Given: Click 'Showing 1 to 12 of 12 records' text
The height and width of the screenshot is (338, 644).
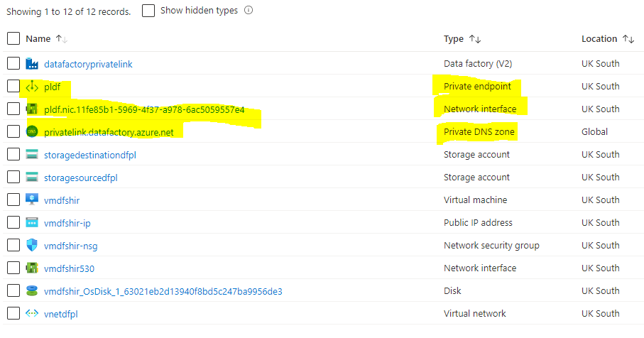Looking at the screenshot, I should pyautogui.click(x=68, y=12).
